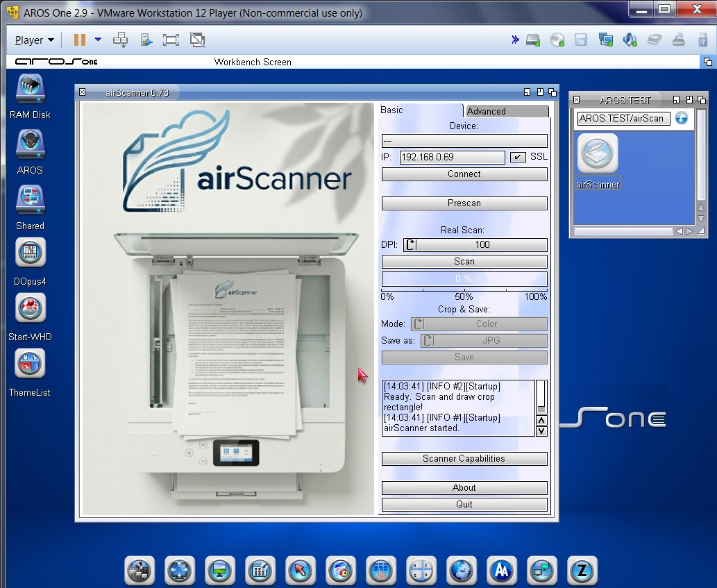Click log text 'airScanner started.'
Image resolution: width=717 pixels, height=588 pixels.
click(x=421, y=428)
